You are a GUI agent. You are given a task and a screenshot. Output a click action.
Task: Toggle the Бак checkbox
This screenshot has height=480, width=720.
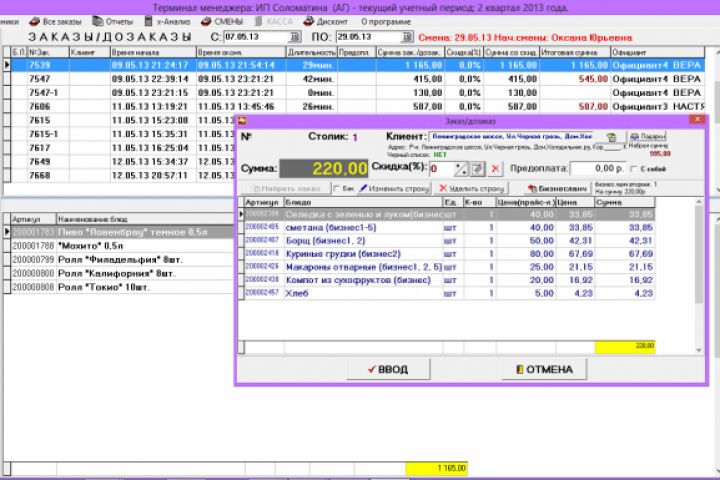pyautogui.click(x=337, y=188)
